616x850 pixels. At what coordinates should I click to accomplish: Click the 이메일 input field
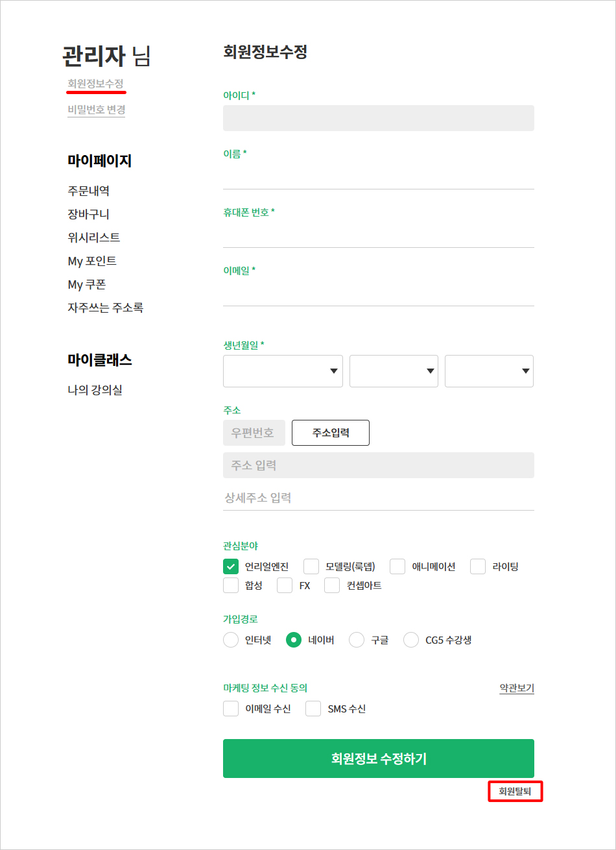379,293
